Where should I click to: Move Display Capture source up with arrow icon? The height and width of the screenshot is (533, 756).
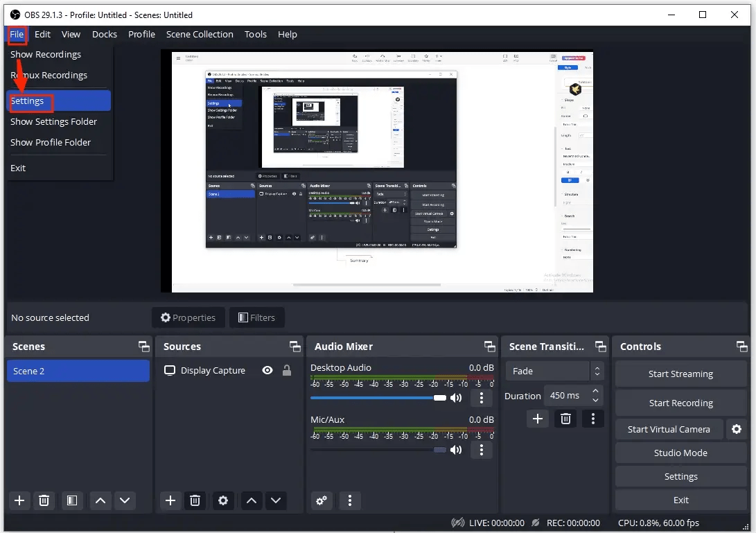point(251,500)
